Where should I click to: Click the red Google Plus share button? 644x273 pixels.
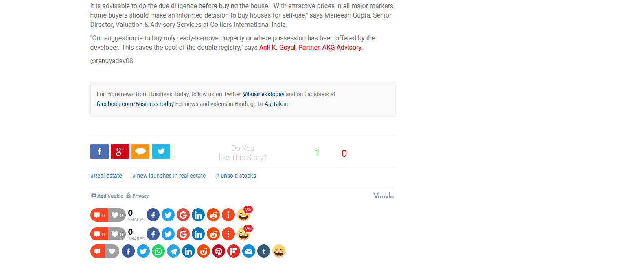point(120,151)
